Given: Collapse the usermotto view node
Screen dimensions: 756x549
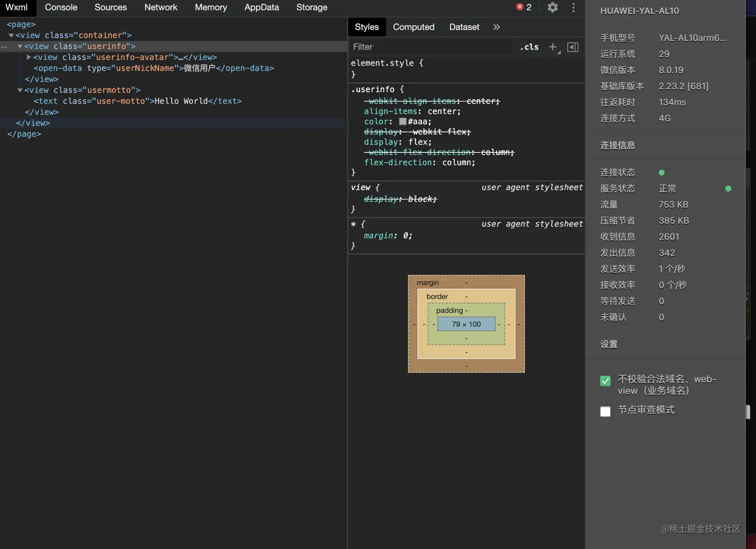Looking at the screenshot, I should click(x=20, y=90).
